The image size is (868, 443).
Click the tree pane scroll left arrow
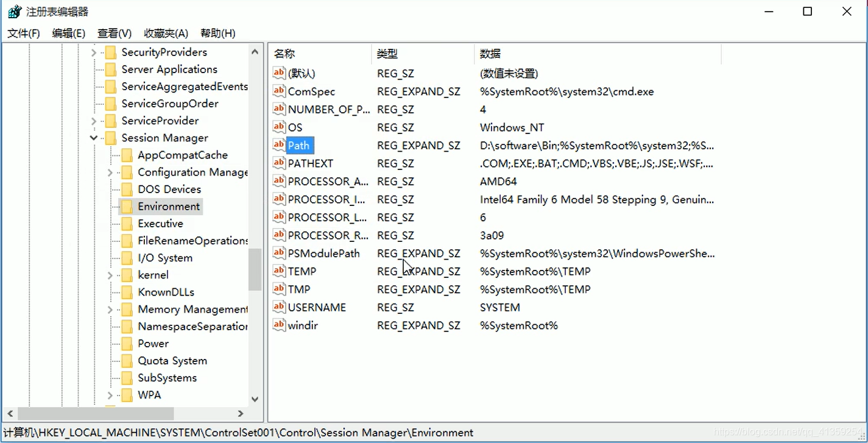(10, 414)
